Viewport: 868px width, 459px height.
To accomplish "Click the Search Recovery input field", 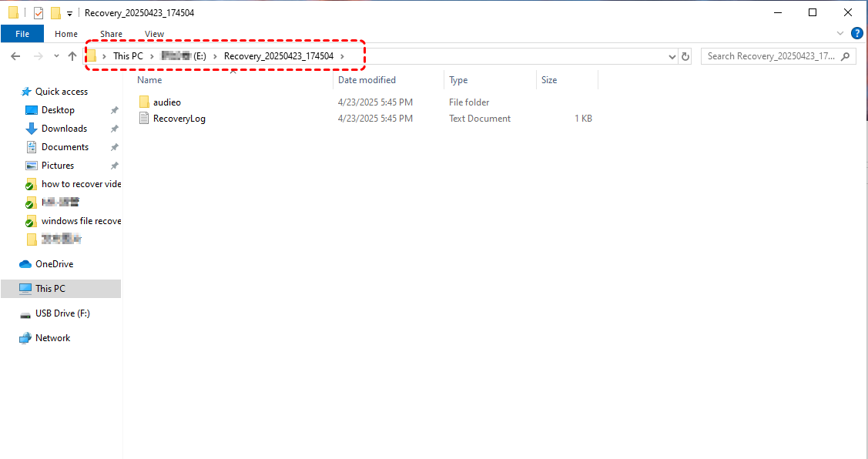I will pyautogui.click(x=770, y=56).
